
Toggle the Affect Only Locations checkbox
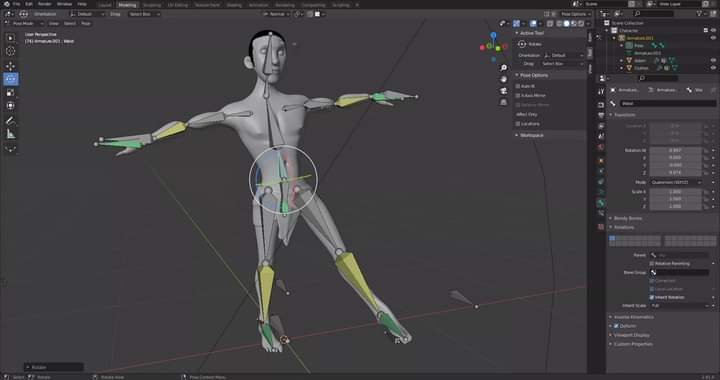point(518,124)
